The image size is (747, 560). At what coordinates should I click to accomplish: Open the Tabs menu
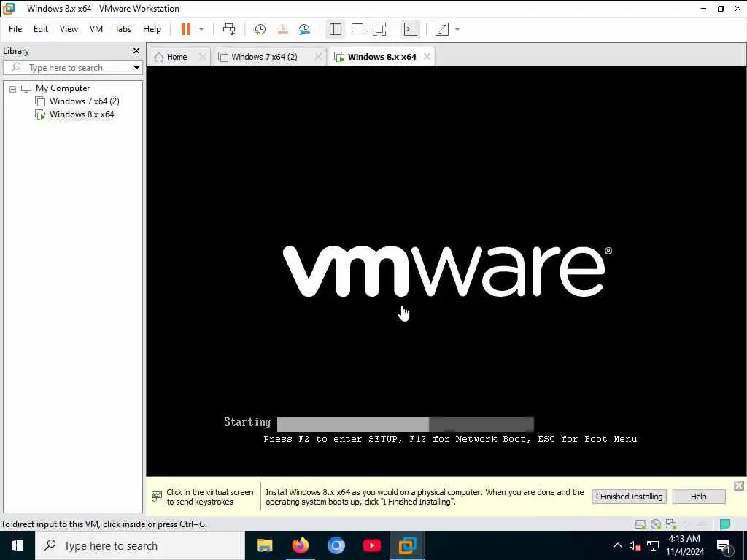(123, 29)
